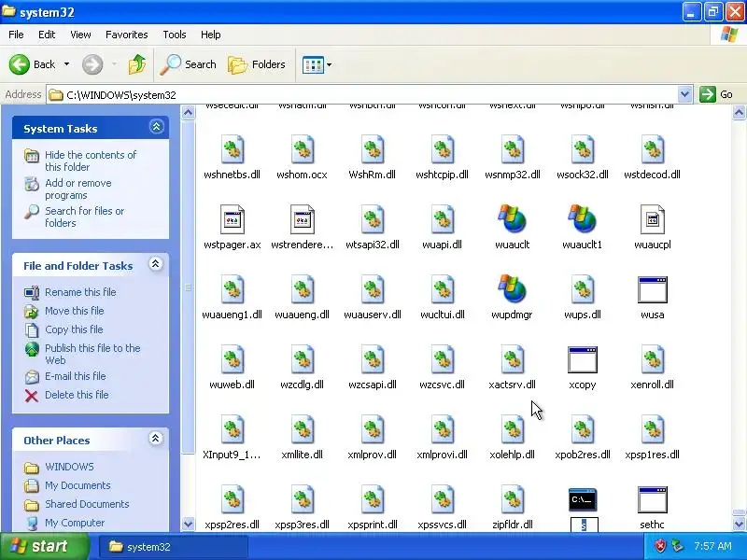Screen dimensions: 747x560
Task: Go to Shared Documents in Other Places
Action: click(87, 504)
